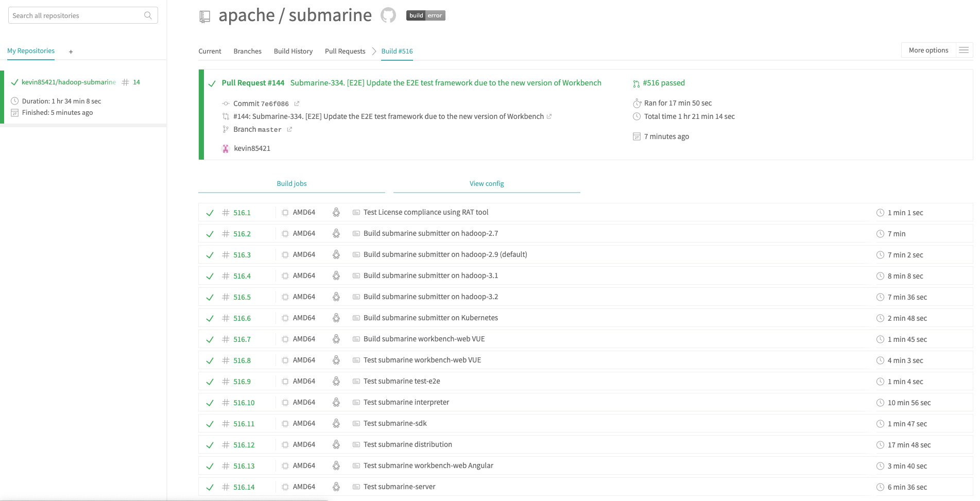
Task: Click Linux icon in job 516.9 row
Action: click(x=336, y=381)
